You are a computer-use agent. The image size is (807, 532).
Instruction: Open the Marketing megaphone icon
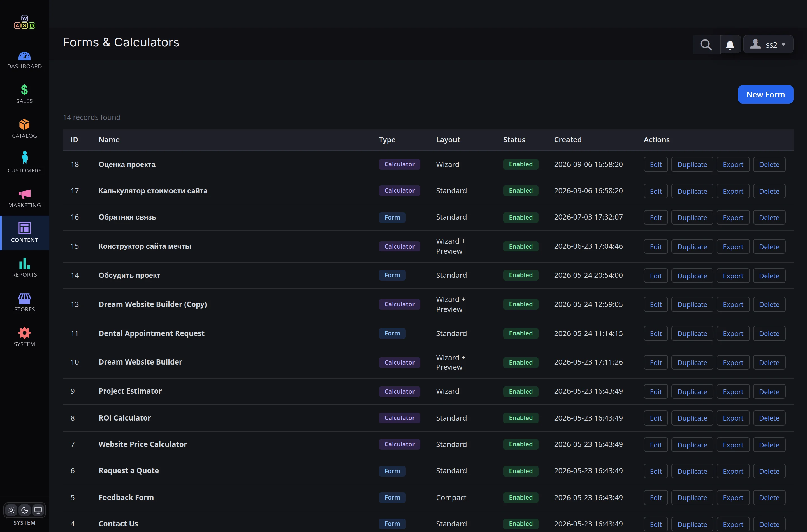pos(24,194)
